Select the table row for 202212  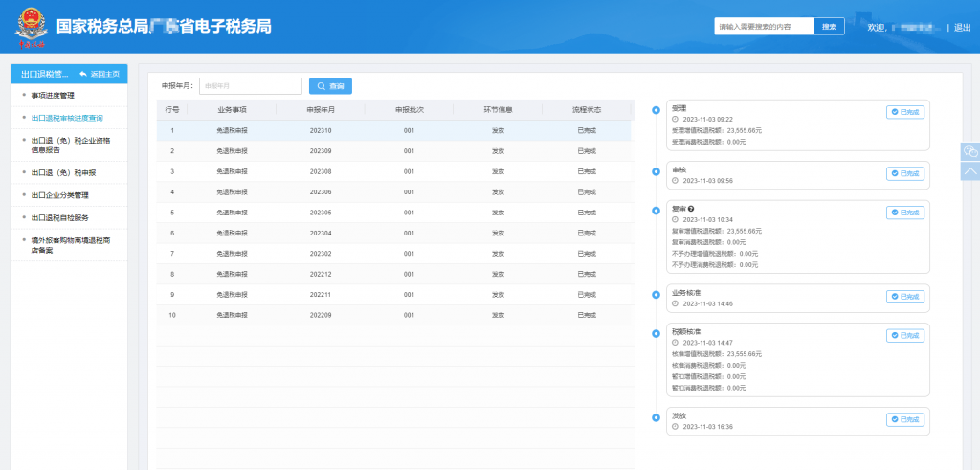393,274
